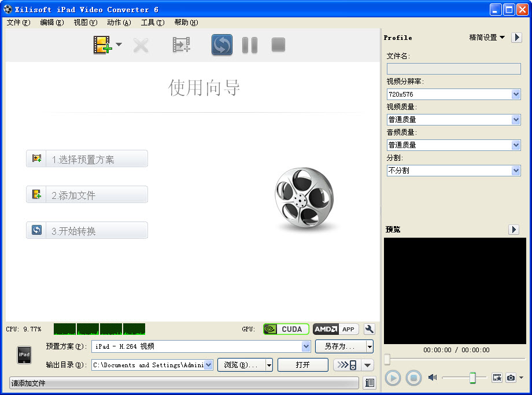The height and width of the screenshot is (395, 532).
Task: Open the 视图(V) menu
Action: (86, 23)
